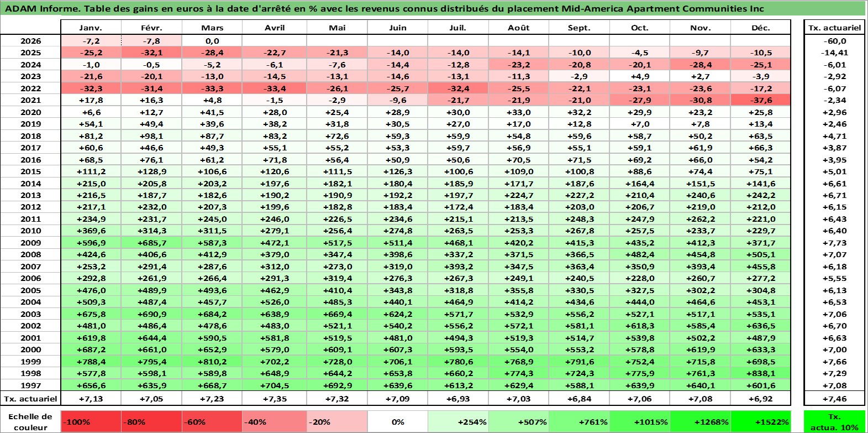The image size is (868, 433).
Task: Click cell +369,6 for January 2010
Action: pyautogui.click(x=91, y=231)
